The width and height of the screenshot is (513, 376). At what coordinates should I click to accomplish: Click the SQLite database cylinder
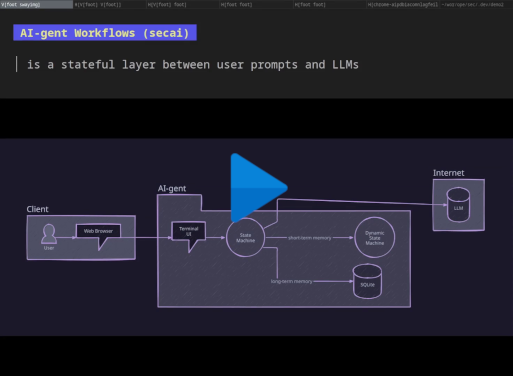click(x=367, y=281)
